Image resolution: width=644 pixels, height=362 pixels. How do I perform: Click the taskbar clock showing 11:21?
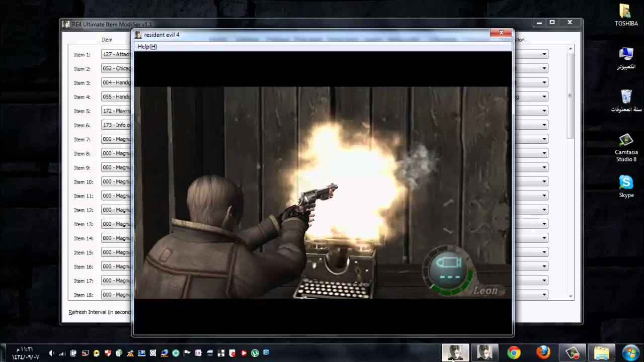pos(25,353)
